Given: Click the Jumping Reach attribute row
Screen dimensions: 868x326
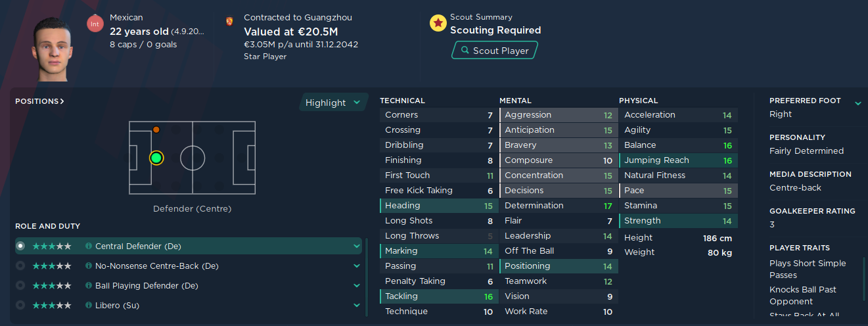Looking at the screenshot, I should click(677, 160).
